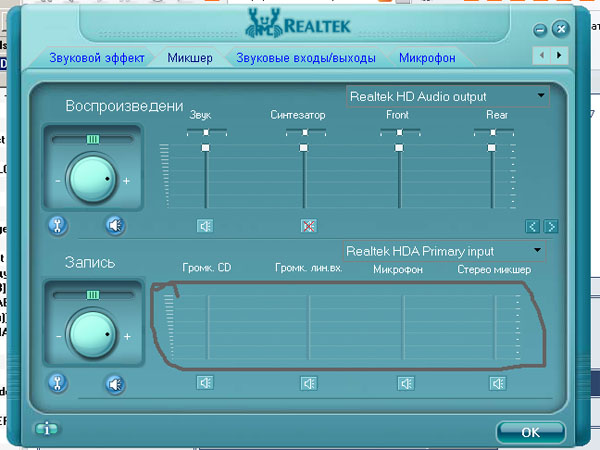
Task: Toggle mute for Микрофон recording input
Action: [406, 383]
